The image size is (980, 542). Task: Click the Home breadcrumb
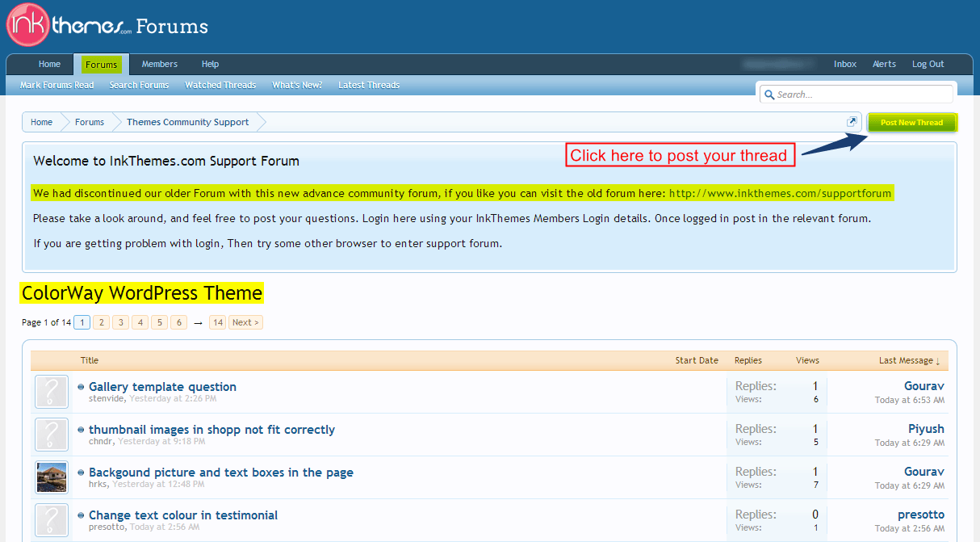(x=41, y=122)
